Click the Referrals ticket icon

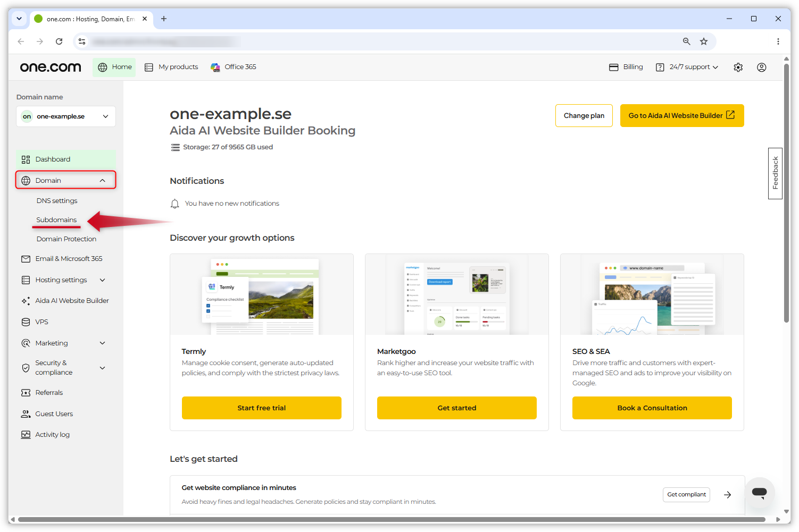pos(26,393)
